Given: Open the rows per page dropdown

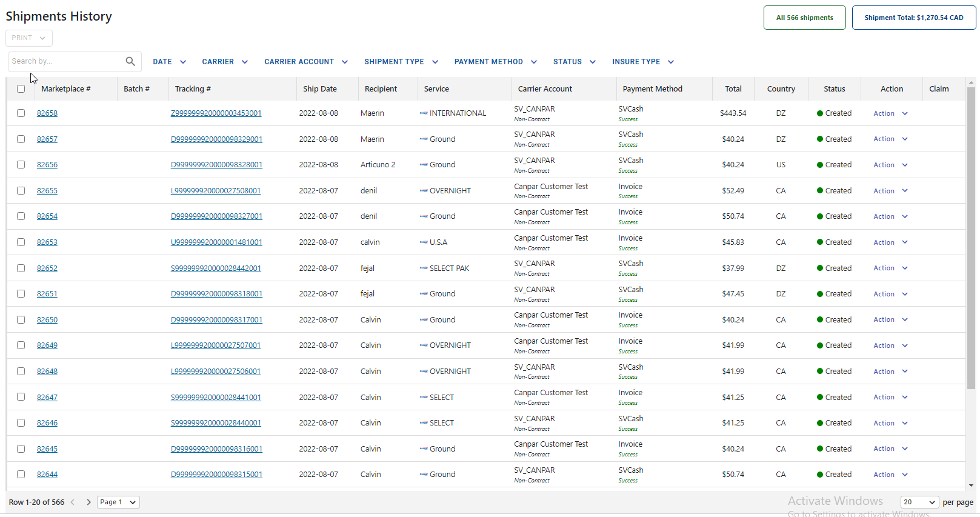Looking at the screenshot, I should [919, 502].
